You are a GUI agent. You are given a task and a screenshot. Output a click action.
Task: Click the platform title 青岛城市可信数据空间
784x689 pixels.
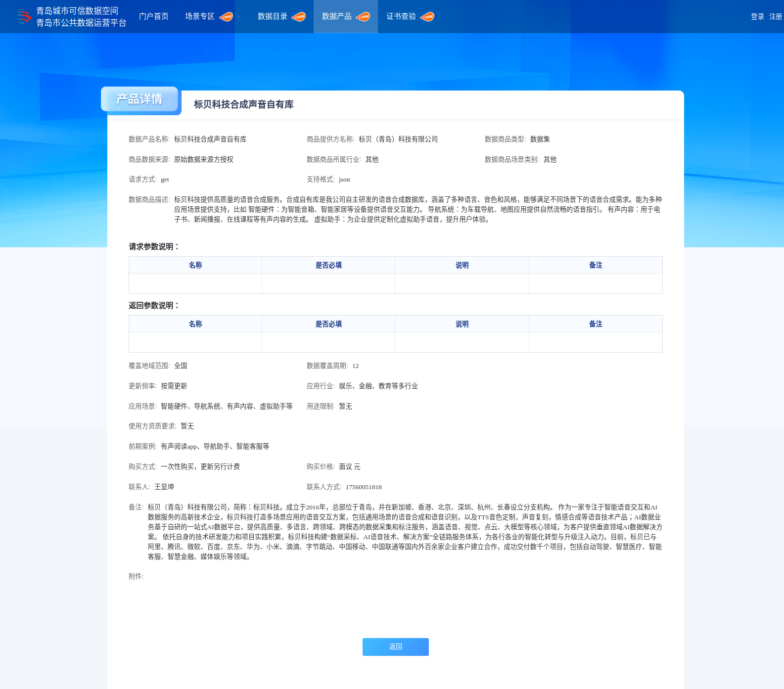pyautogui.click(x=77, y=11)
